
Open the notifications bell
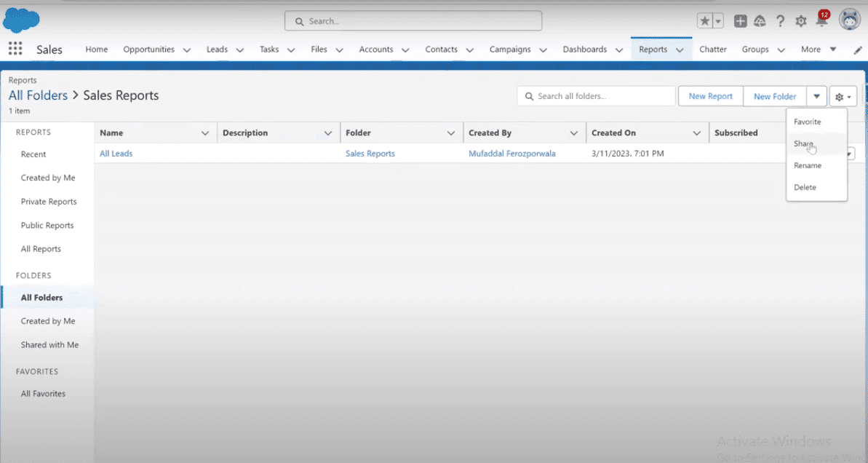[822, 20]
